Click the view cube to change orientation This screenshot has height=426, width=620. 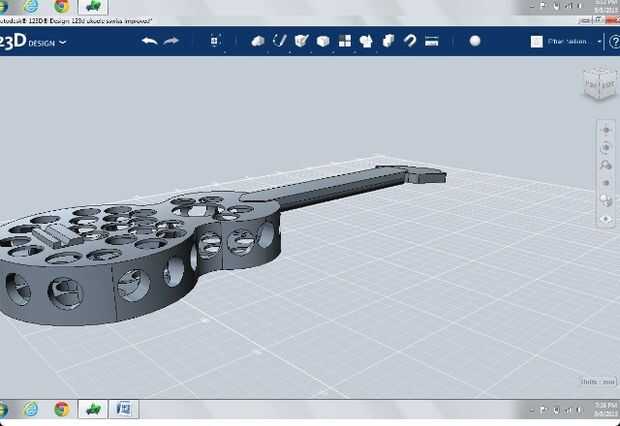tap(600, 83)
